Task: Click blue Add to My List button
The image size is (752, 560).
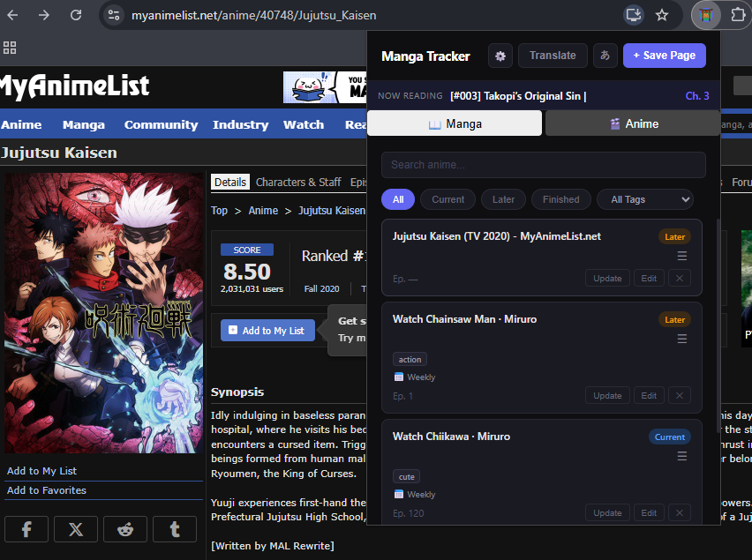Action: [267, 331]
